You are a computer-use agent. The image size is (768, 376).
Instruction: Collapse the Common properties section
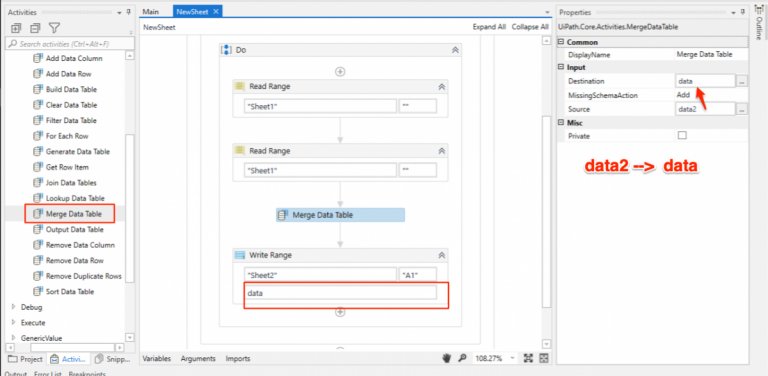click(561, 42)
